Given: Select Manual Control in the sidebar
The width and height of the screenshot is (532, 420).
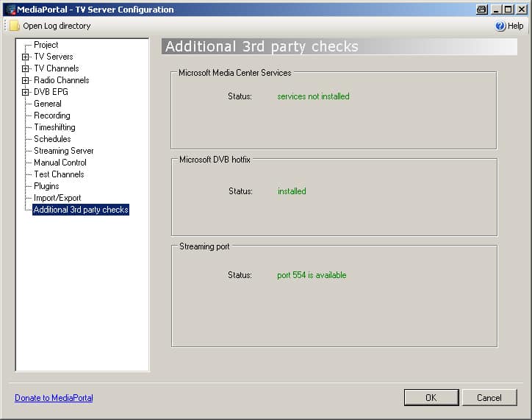Looking at the screenshot, I should tap(60, 163).
